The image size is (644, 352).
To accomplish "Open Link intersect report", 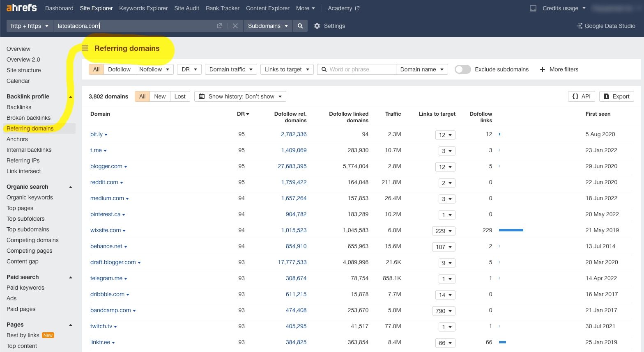I will point(24,171).
